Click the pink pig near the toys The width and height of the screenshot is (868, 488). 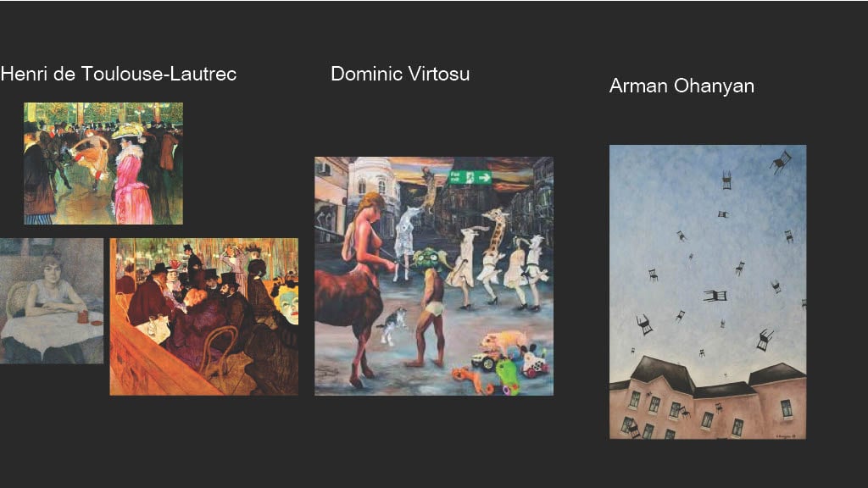tap(504, 340)
